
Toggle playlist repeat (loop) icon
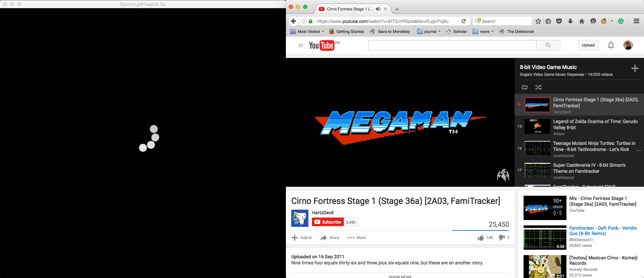coord(524,87)
